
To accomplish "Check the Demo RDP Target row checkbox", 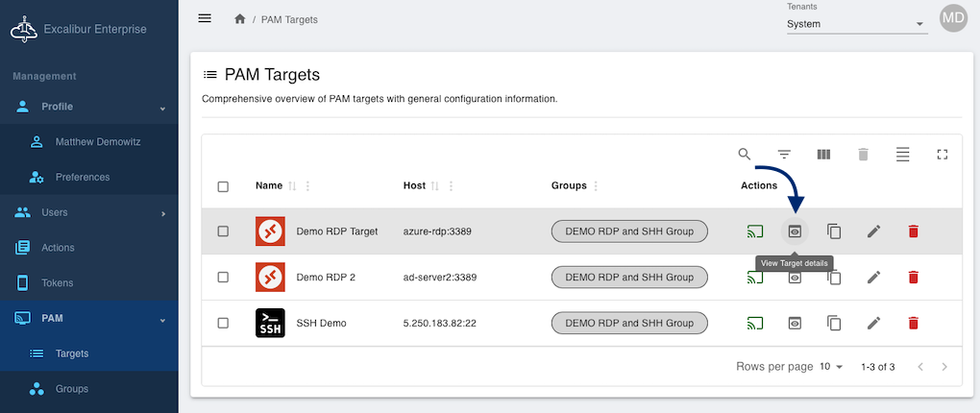I will point(223,231).
